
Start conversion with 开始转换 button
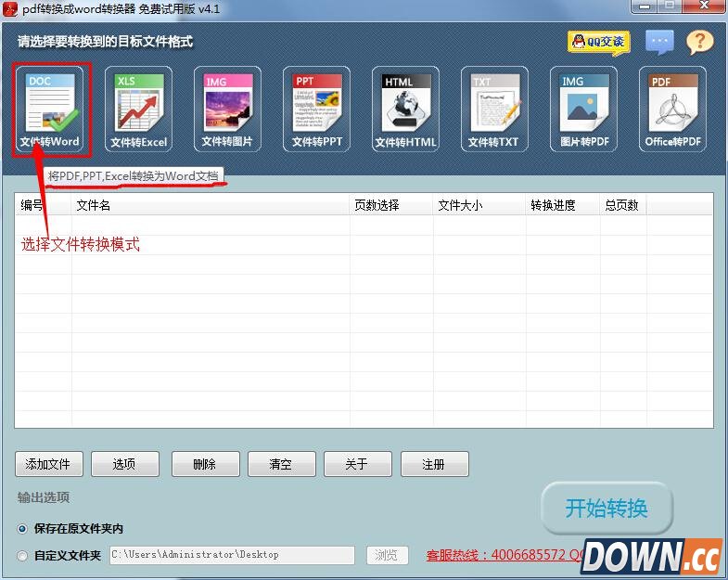[607, 508]
